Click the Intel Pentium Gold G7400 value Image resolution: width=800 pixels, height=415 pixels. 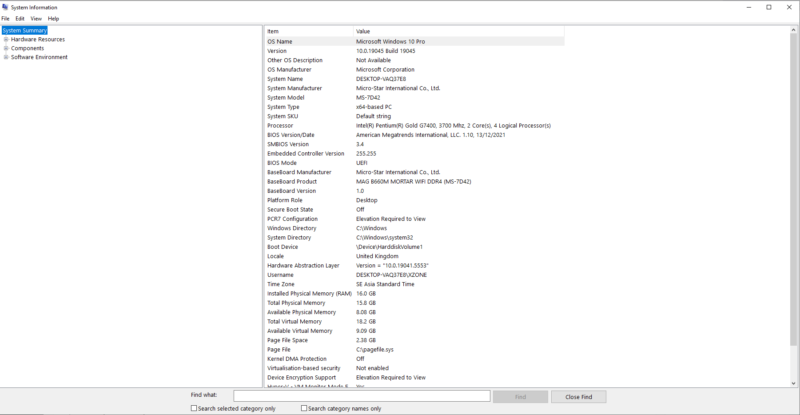coord(453,126)
